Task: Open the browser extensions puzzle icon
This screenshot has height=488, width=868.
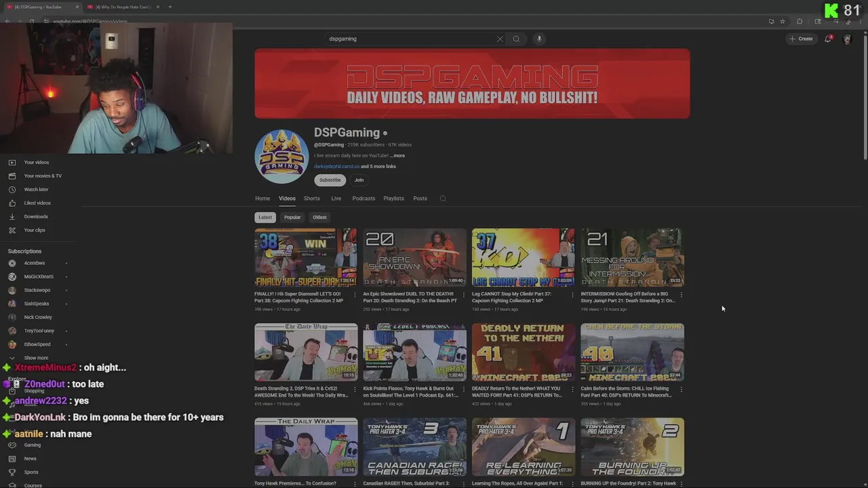Action: [800, 21]
